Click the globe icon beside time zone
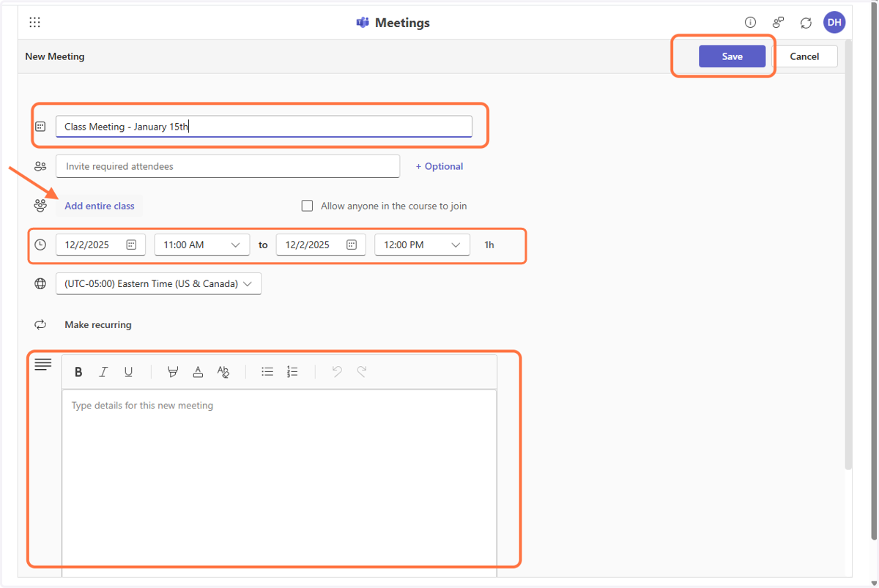This screenshot has width=879, height=588. 40,284
